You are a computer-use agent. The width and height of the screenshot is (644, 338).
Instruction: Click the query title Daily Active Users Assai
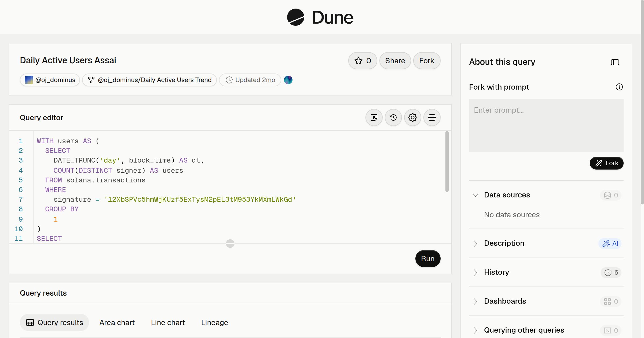tap(68, 60)
